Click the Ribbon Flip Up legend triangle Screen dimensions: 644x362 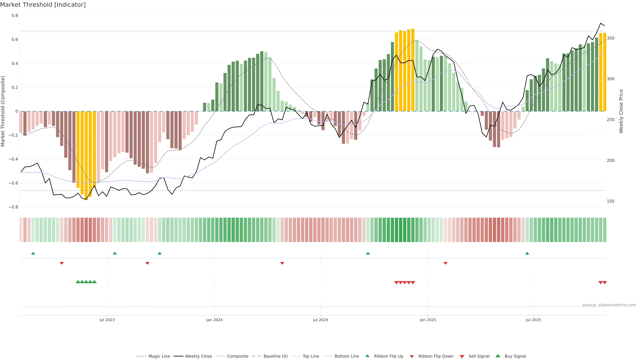(x=367, y=356)
